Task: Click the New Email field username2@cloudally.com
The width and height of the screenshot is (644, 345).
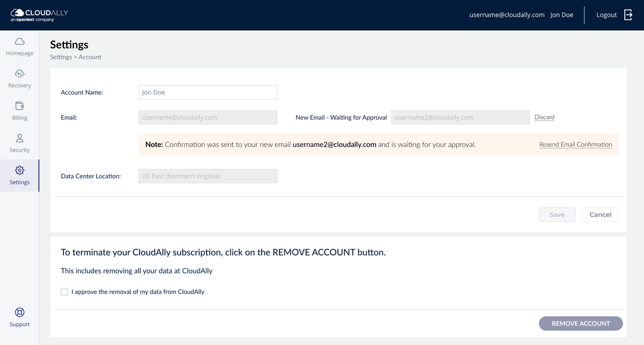Action: click(461, 117)
